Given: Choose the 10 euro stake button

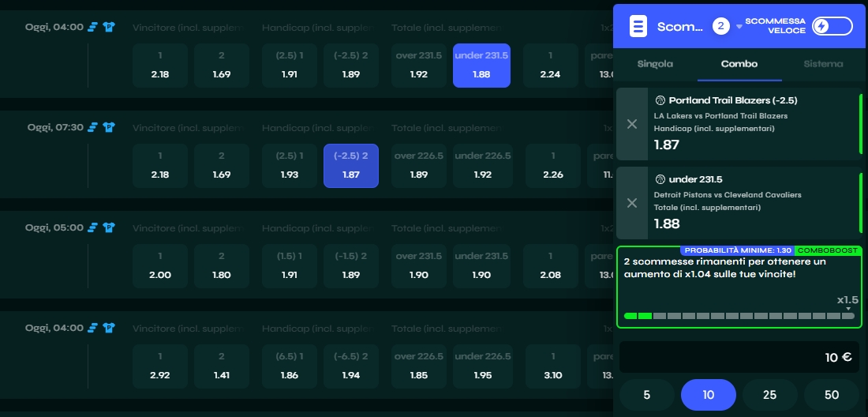Looking at the screenshot, I should coord(709,395).
